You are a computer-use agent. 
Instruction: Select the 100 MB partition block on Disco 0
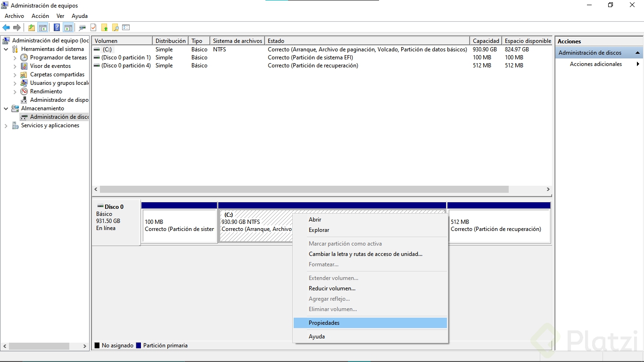point(180,226)
